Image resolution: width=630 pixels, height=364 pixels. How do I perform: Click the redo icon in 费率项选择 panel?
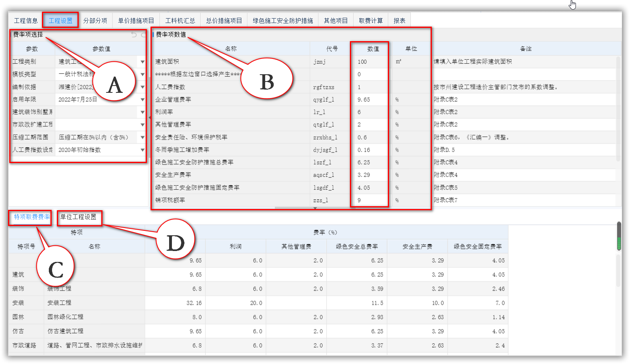coord(144,35)
